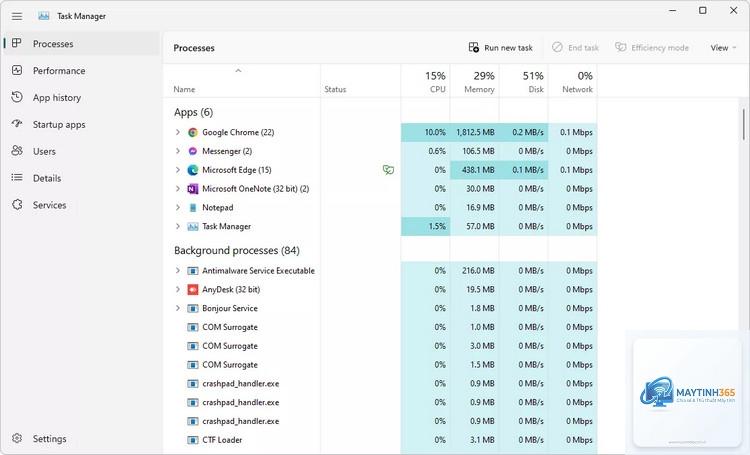Click the Messenger app icon
The width and height of the screenshot is (750, 455).
pos(193,151)
